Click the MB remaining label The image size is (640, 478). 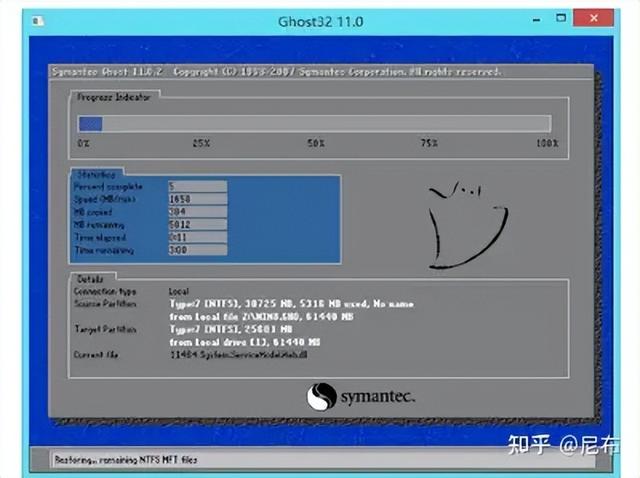tap(99, 225)
